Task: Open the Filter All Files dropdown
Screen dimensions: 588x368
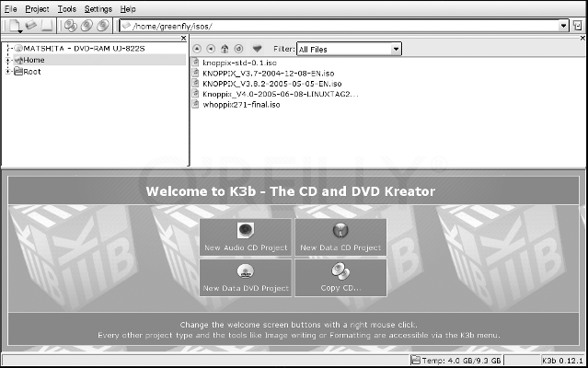Action: [395, 48]
